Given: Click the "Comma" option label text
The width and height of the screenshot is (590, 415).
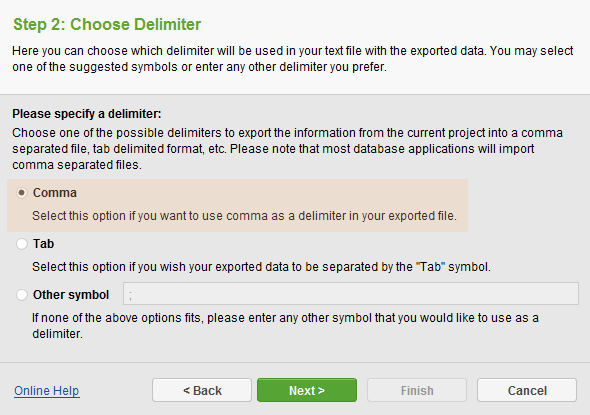Looking at the screenshot, I should [x=55, y=193].
